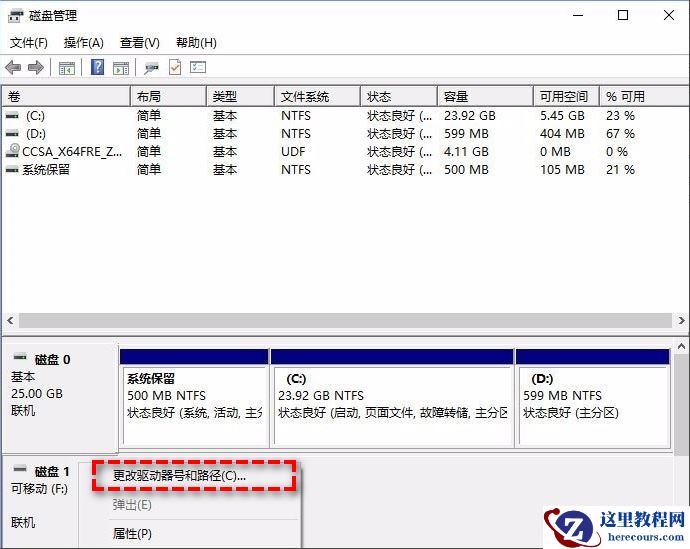Viewport: 690px width, 549px height.
Task: Sort by the % 可用 column header
Action: pyautogui.click(x=644, y=96)
